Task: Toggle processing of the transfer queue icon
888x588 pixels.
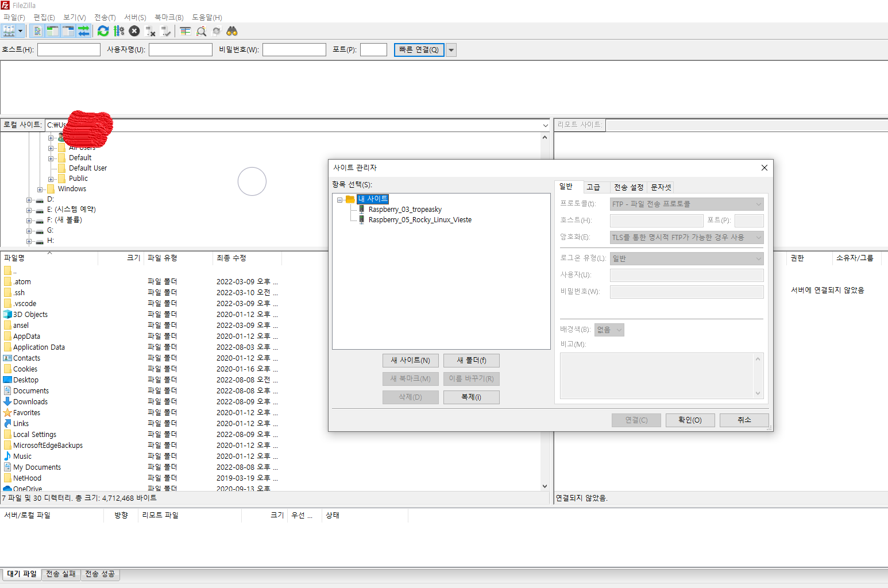Action: point(119,31)
